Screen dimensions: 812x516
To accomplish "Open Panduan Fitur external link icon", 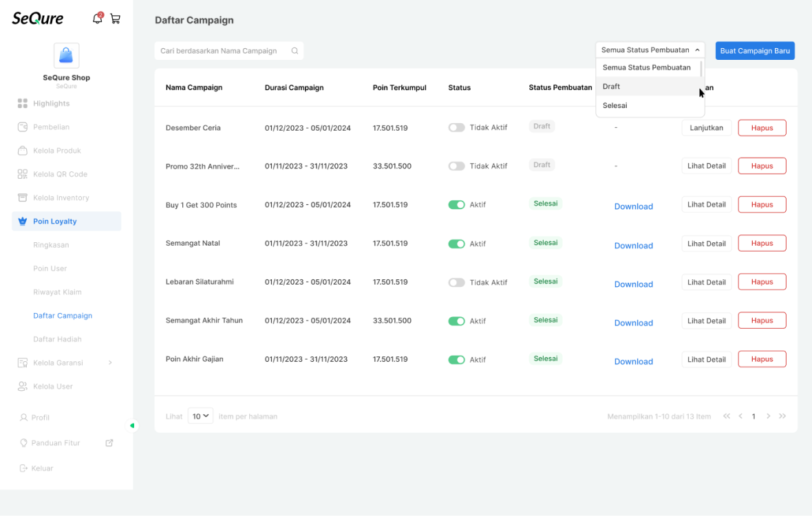I will pyautogui.click(x=109, y=443).
